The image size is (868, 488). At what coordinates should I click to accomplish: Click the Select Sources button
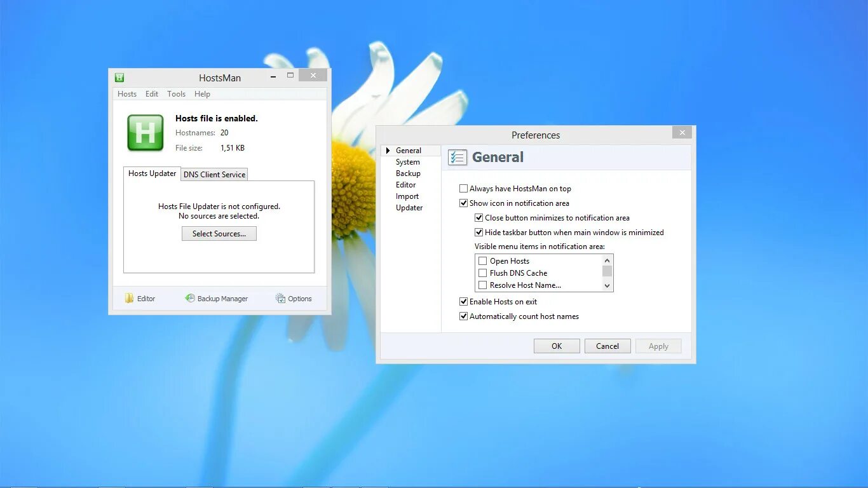219,233
